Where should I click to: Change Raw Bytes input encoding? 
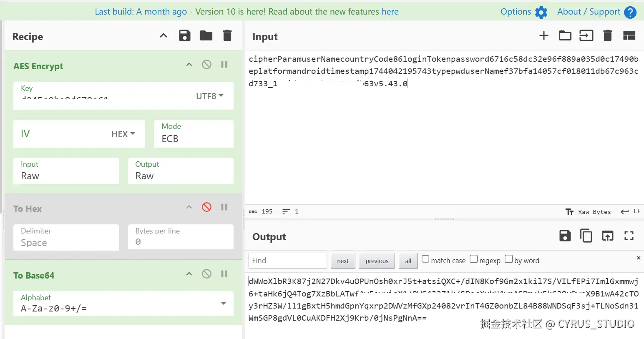click(588, 212)
